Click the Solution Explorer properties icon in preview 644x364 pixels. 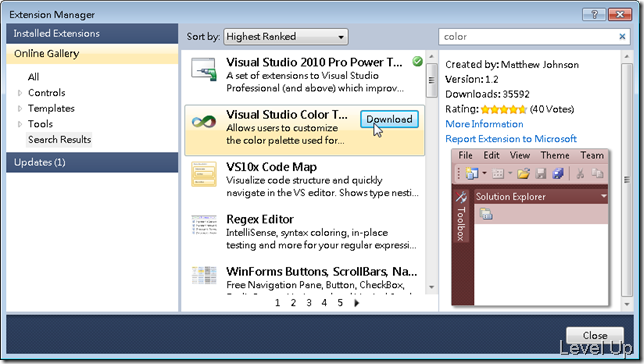point(486,214)
